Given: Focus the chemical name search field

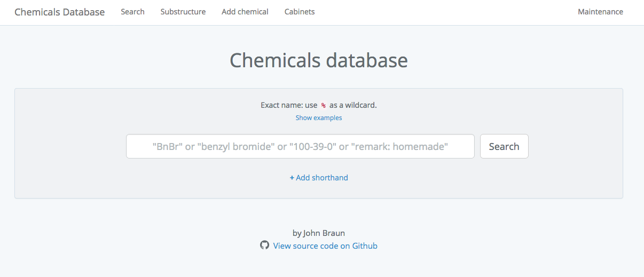Looking at the screenshot, I should 300,146.
